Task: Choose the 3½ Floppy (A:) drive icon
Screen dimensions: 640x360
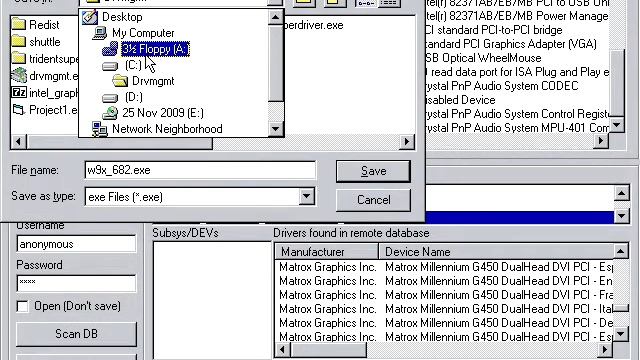Action: 110,49
